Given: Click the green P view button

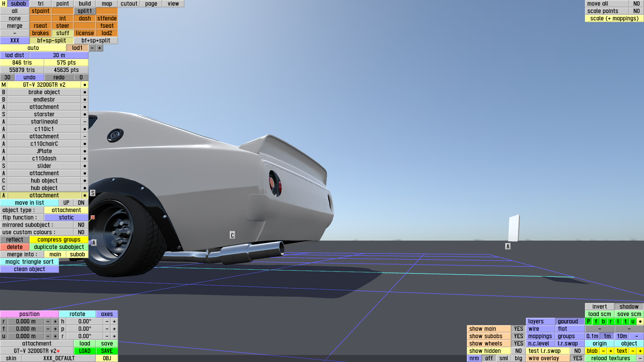Looking at the screenshot, I should pyautogui.click(x=588, y=321).
